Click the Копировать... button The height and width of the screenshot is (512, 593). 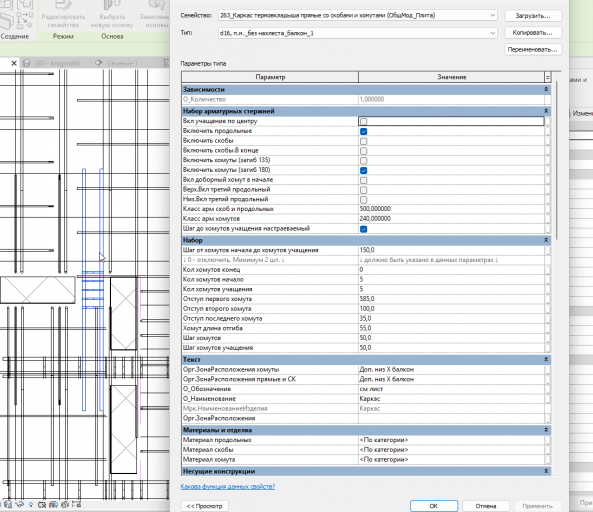533,33
